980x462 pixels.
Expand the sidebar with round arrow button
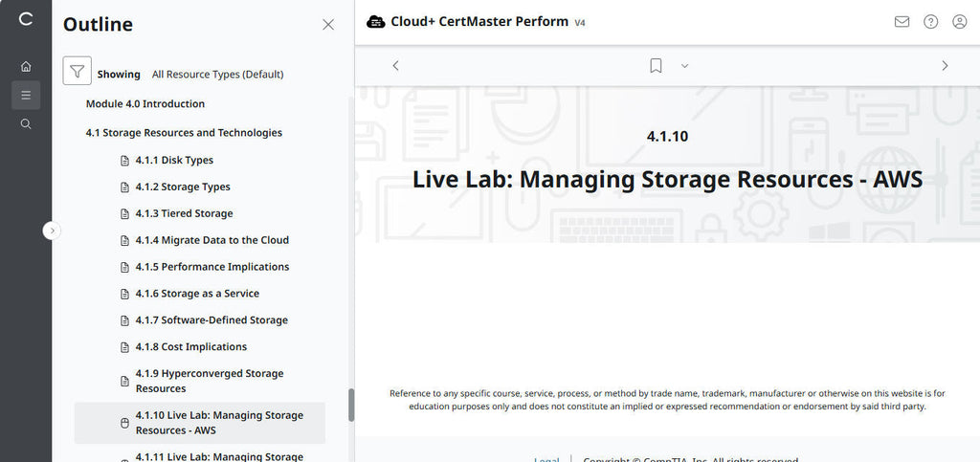52,231
